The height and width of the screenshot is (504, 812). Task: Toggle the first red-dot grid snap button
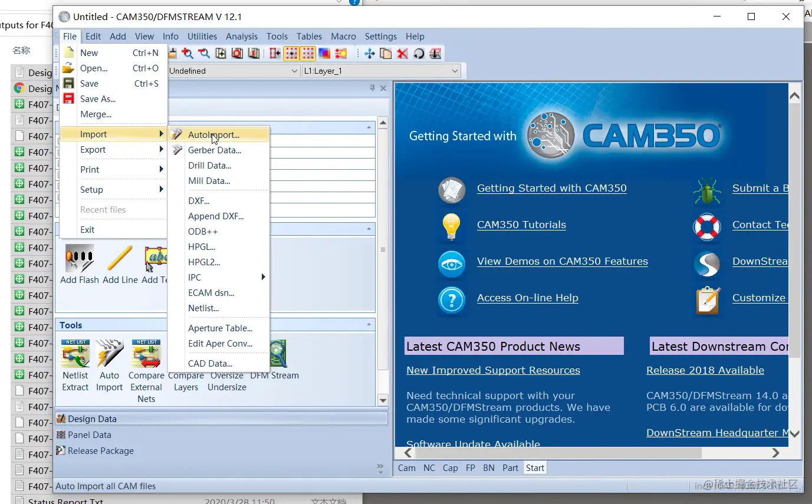(x=291, y=54)
